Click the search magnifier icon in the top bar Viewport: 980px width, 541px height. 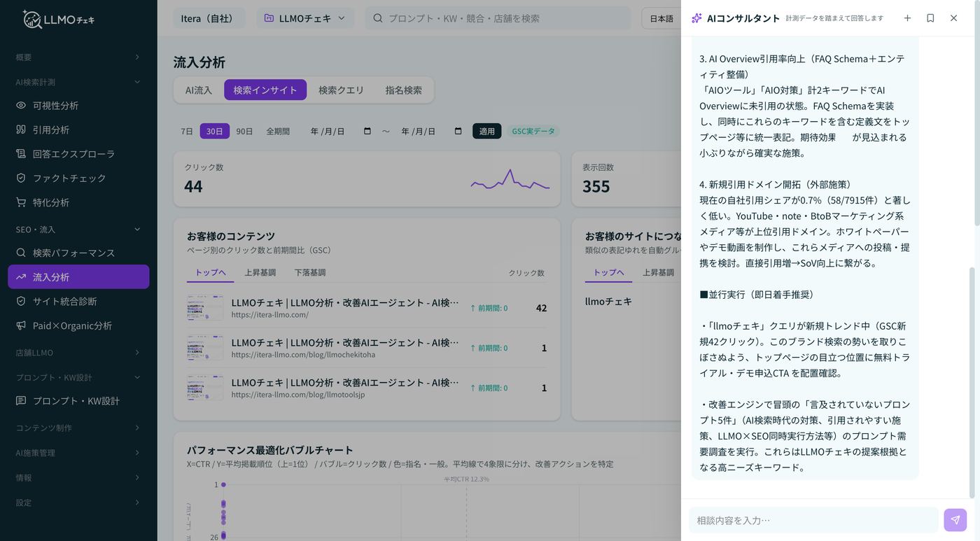point(378,18)
